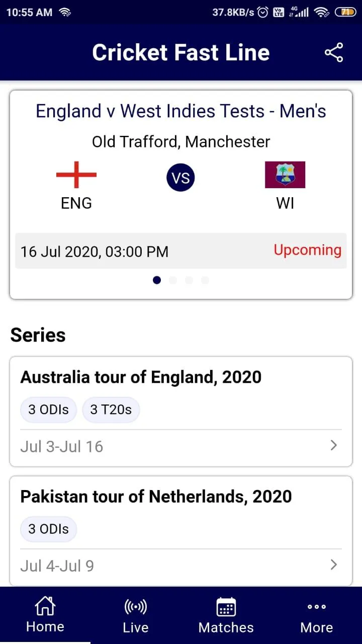Tap the VS circle badge
Screen dimensions: 362x644
click(x=180, y=178)
